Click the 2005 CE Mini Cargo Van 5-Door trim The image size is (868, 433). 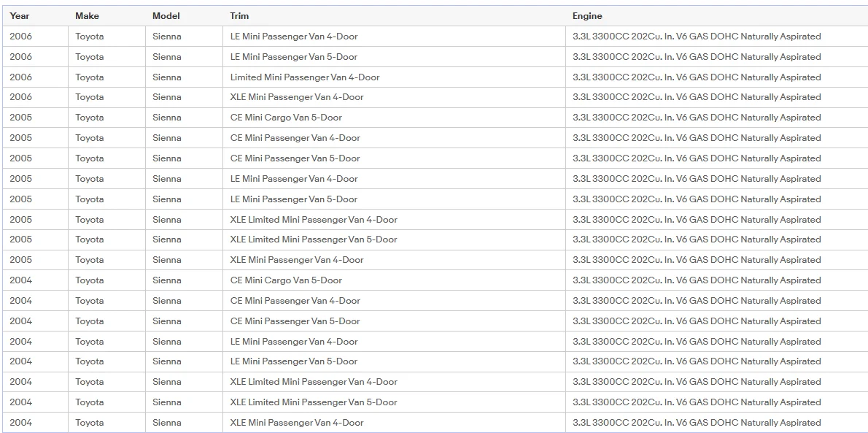click(x=286, y=118)
